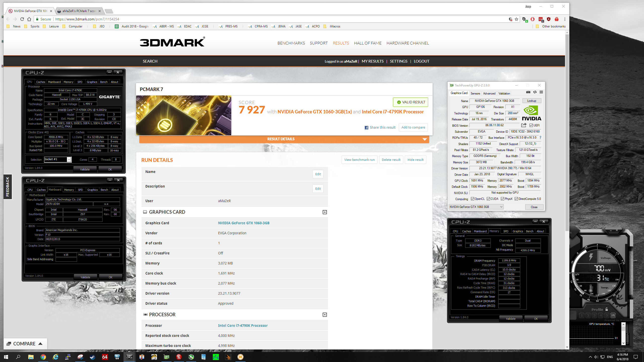Reload the 3DMark page
Viewport: 644px width, 362px height.
[x=22, y=19]
